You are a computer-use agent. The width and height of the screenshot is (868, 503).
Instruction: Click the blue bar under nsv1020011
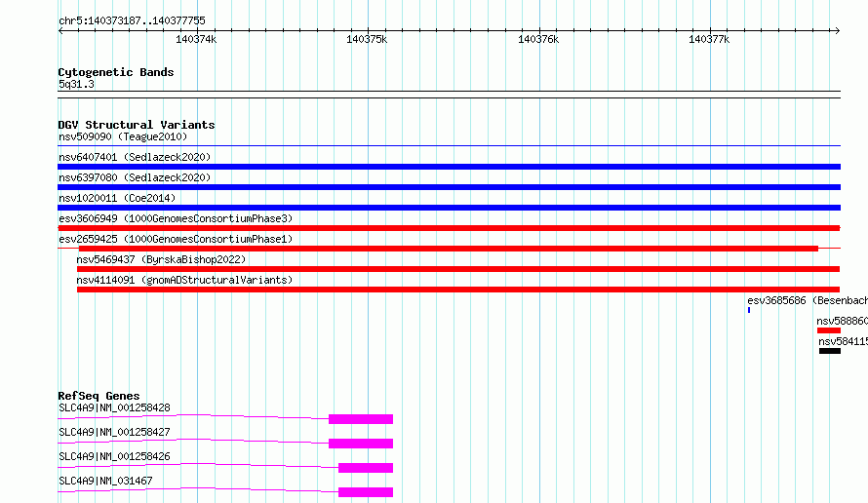click(x=449, y=208)
